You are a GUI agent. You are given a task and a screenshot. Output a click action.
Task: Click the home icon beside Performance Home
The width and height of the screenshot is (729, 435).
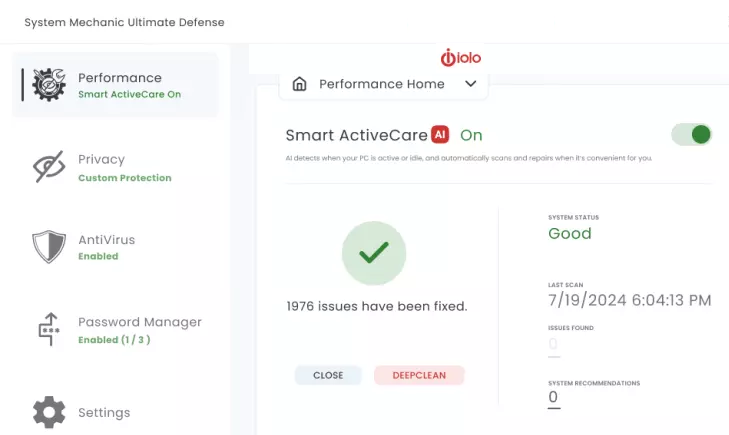pyautogui.click(x=299, y=85)
